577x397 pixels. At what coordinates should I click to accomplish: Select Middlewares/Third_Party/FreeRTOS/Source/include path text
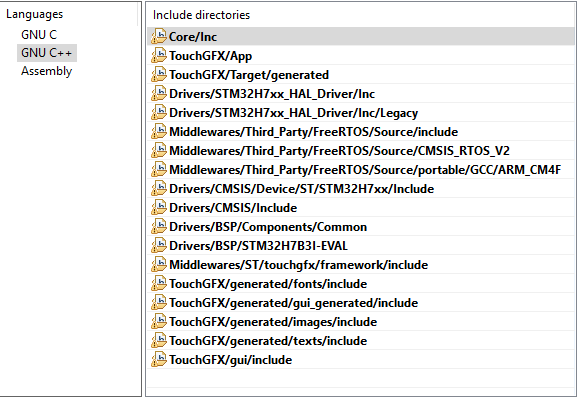pos(314,132)
